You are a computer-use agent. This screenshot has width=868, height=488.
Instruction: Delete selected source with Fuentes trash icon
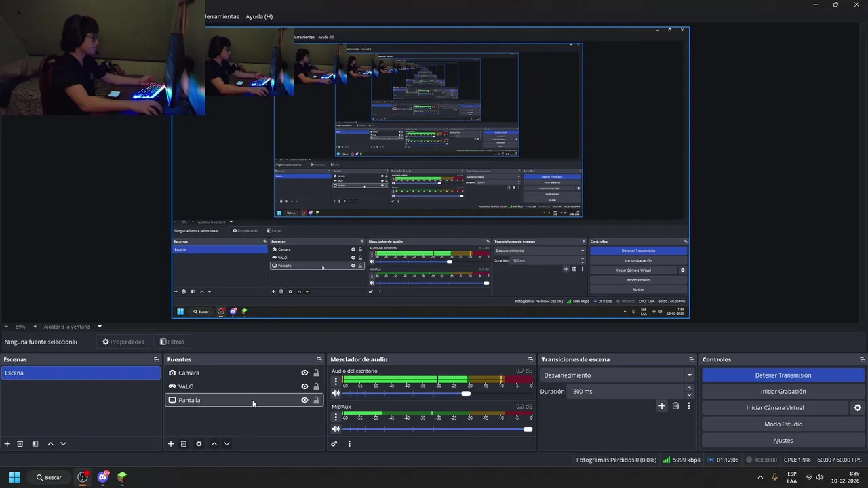[184, 444]
